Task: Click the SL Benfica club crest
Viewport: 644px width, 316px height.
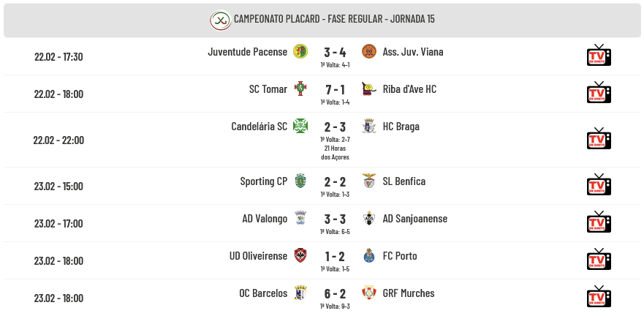Action: (369, 181)
